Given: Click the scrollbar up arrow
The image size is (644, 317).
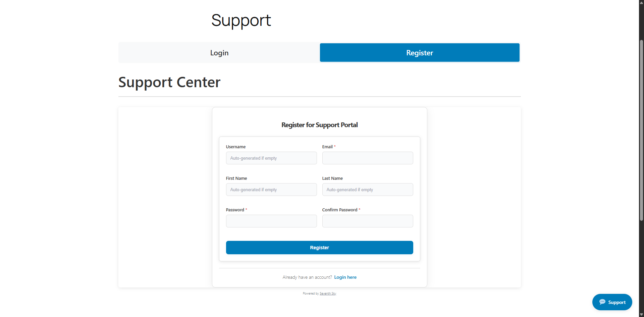Looking at the screenshot, I should coord(641,2).
